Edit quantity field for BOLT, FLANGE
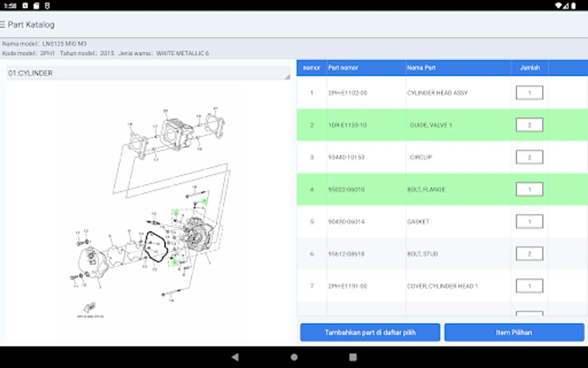Screen dimensions: 588x368 pos(530,189)
